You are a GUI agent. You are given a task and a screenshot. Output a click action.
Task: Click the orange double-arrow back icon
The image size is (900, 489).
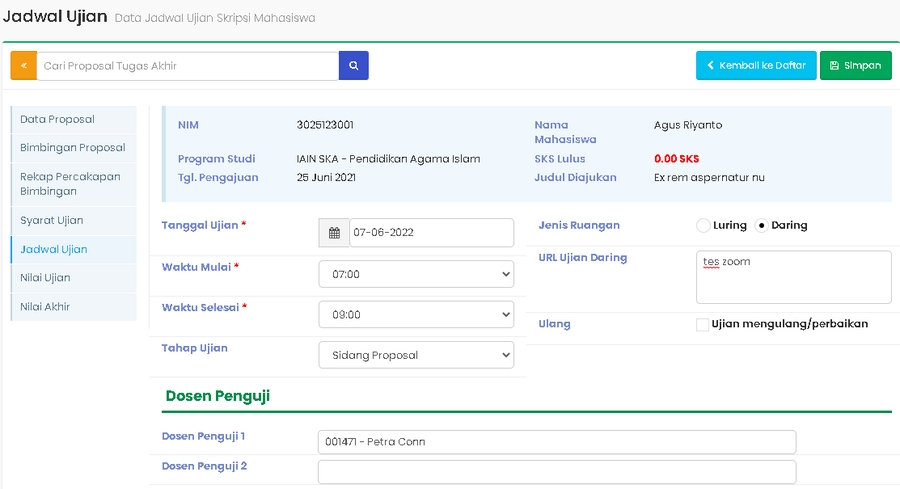tap(24, 66)
